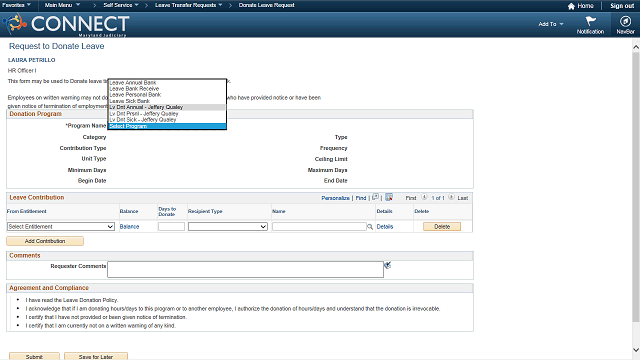640x360 pixels.
Task: Click the Personalize link
Action: tap(335, 198)
